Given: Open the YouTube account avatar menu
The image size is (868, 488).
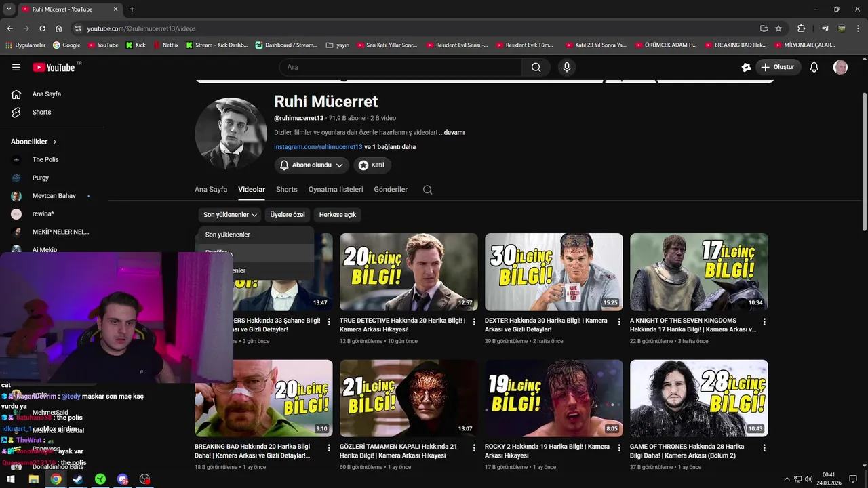Looking at the screenshot, I should (x=840, y=67).
